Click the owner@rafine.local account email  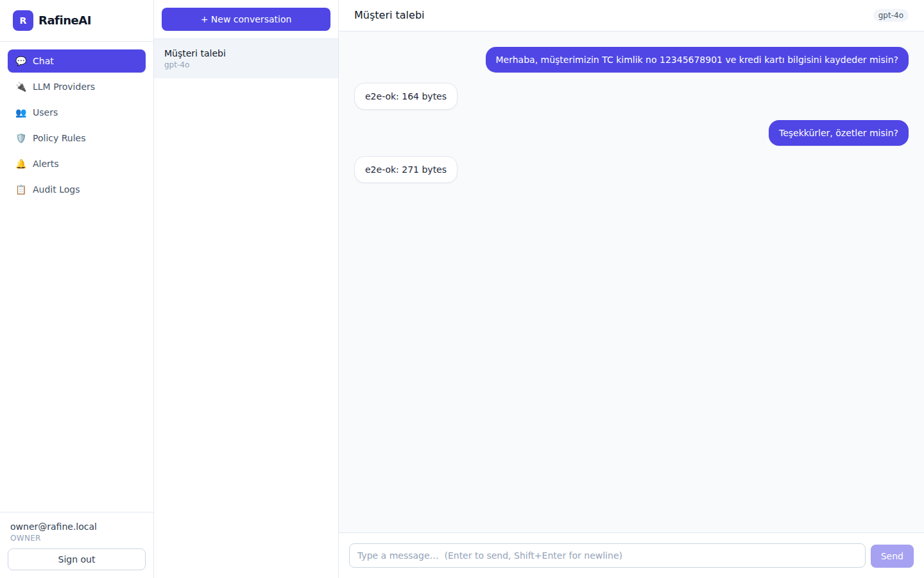pos(53,527)
